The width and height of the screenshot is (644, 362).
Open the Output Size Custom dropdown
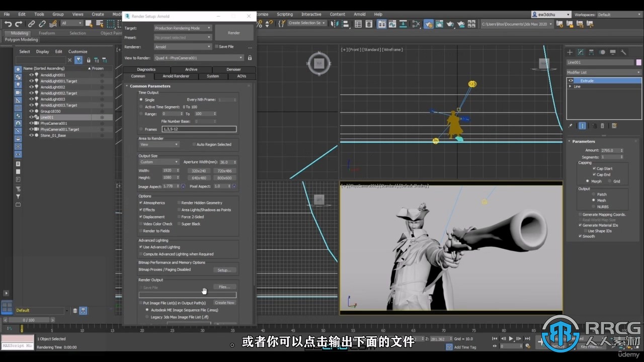[x=159, y=162]
